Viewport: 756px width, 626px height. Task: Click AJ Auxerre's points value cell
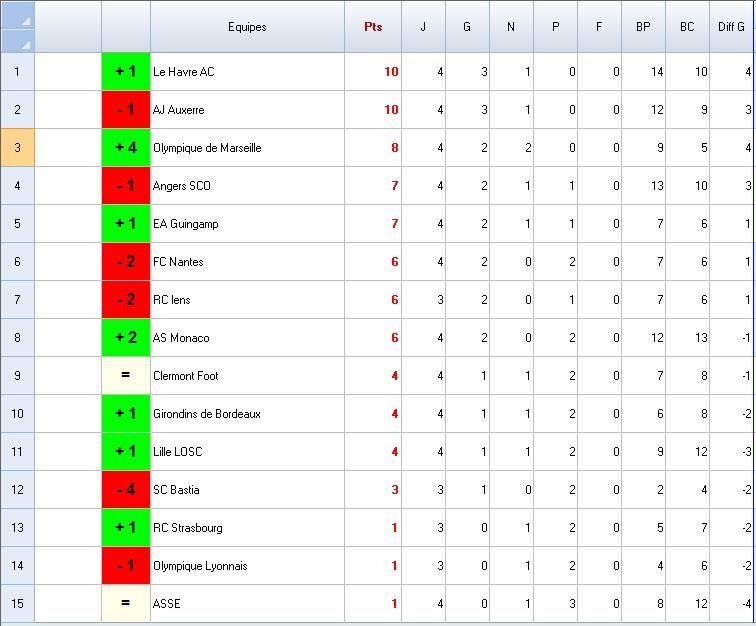pos(373,110)
